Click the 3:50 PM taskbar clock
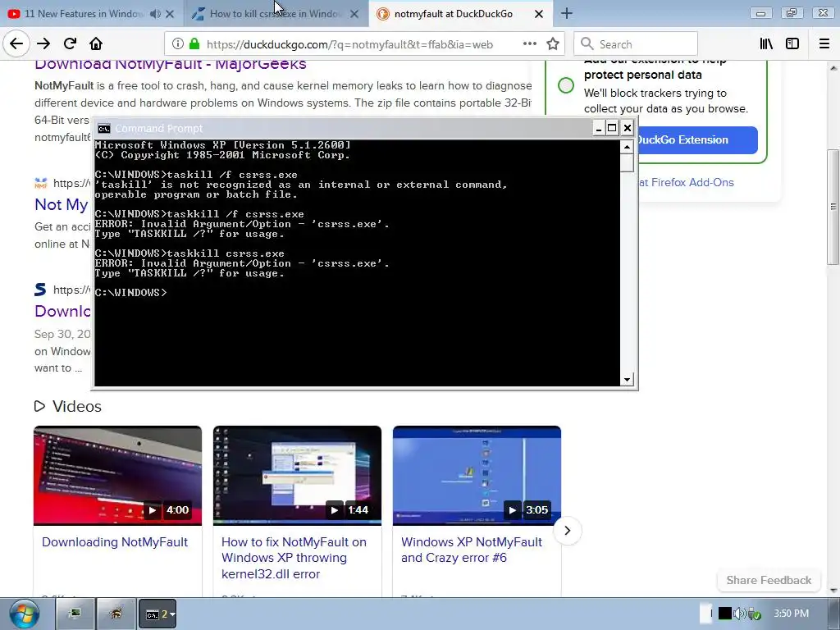This screenshot has width=840, height=630. [792, 614]
